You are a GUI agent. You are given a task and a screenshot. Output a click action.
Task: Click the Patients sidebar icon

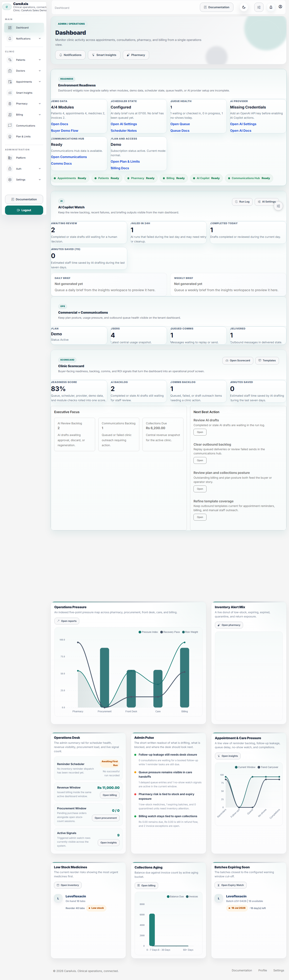(x=10, y=60)
